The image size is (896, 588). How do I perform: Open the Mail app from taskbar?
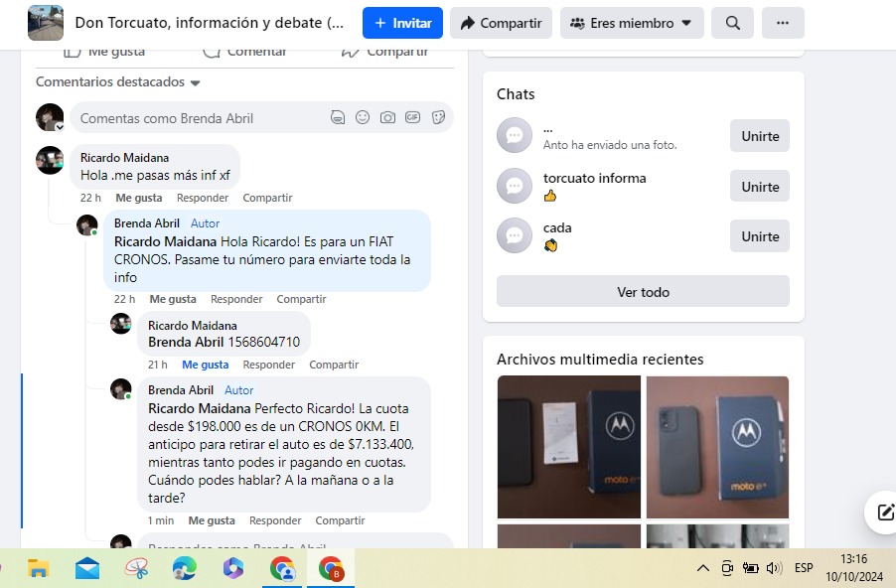pos(87,568)
